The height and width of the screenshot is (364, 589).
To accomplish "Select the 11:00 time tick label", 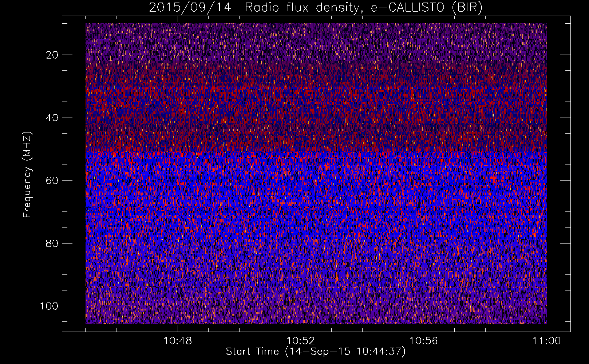I will 547,341.
